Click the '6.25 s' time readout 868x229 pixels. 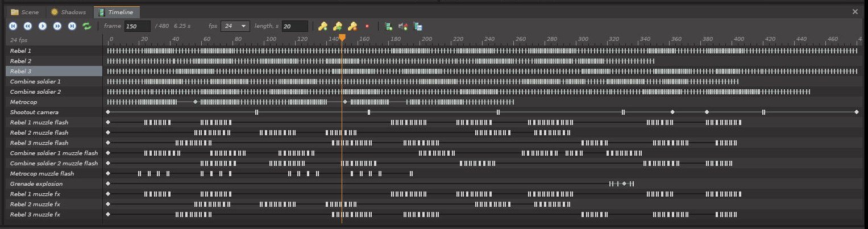click(x=182, y=26)
